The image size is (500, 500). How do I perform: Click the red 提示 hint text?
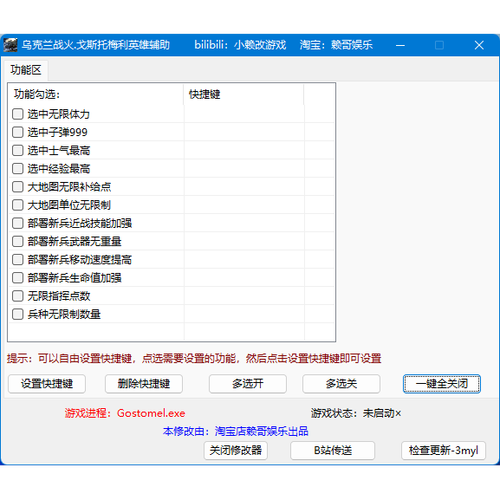click(x=194, y=359)
